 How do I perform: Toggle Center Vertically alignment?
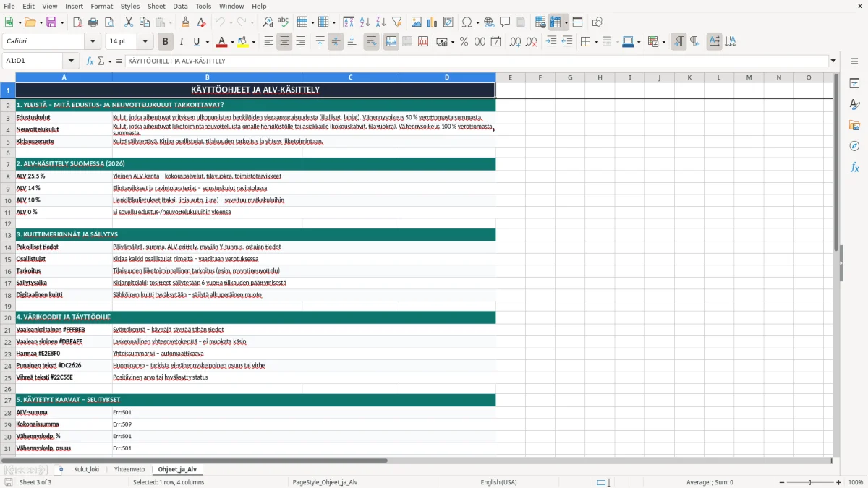(336, 42)
